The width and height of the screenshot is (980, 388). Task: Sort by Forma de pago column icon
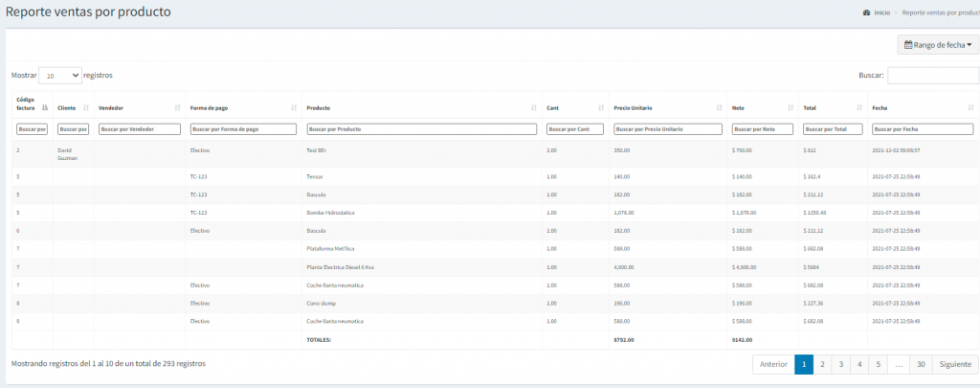(294, 108)
